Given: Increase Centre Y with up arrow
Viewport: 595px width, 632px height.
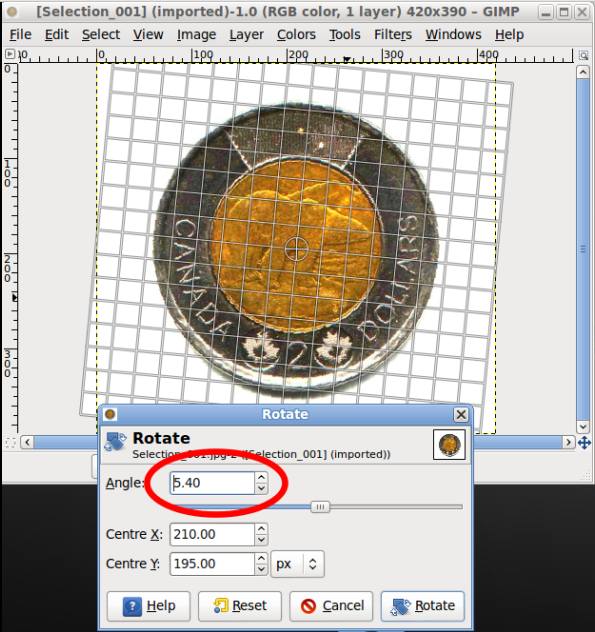Looking at the screenshot, I should tap(261, 559).
